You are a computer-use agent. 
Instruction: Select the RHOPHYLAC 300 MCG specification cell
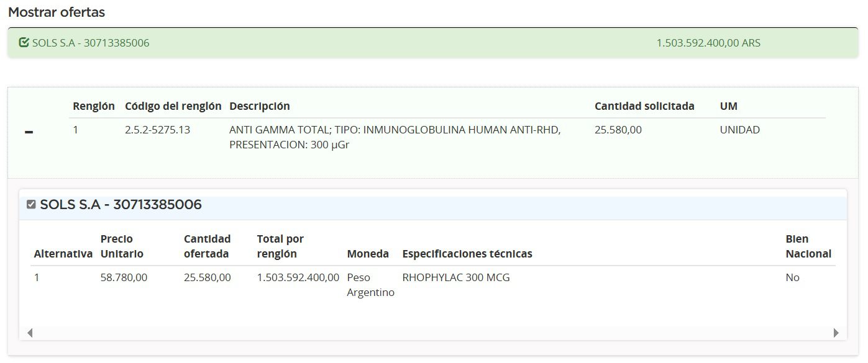[x=455, y=277]
